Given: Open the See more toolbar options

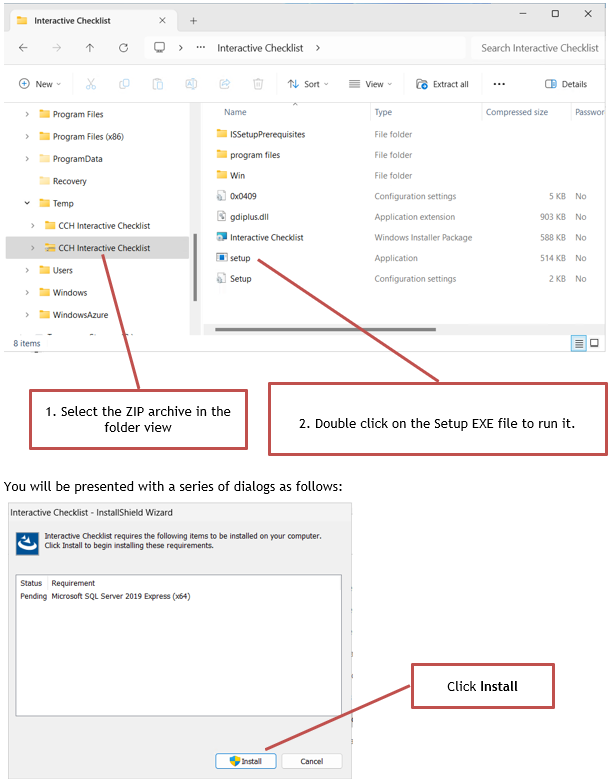Looking at the screenshot, I should (x=499, y=84).
